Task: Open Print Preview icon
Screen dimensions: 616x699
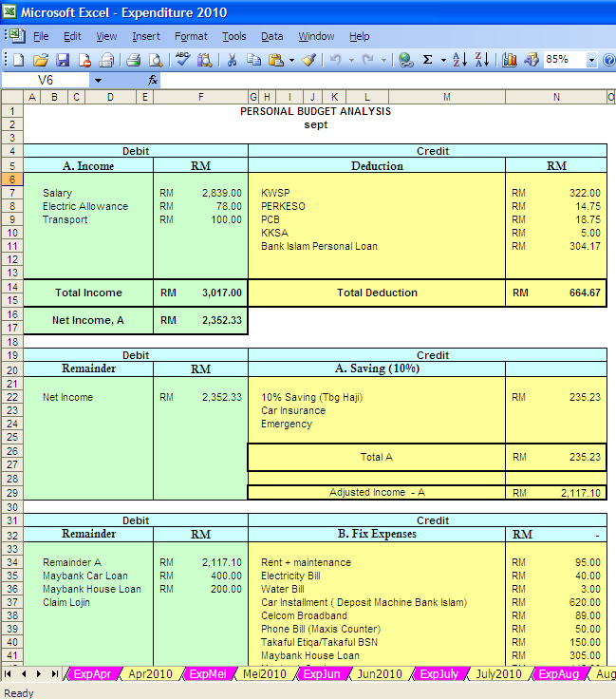Action: (x=156, y=60)
